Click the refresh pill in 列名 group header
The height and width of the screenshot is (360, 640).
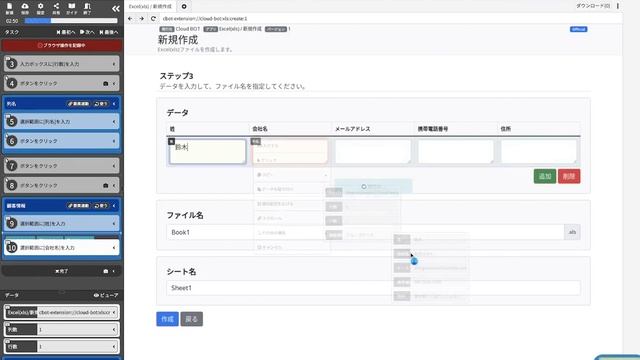click(x=101, y=104)
